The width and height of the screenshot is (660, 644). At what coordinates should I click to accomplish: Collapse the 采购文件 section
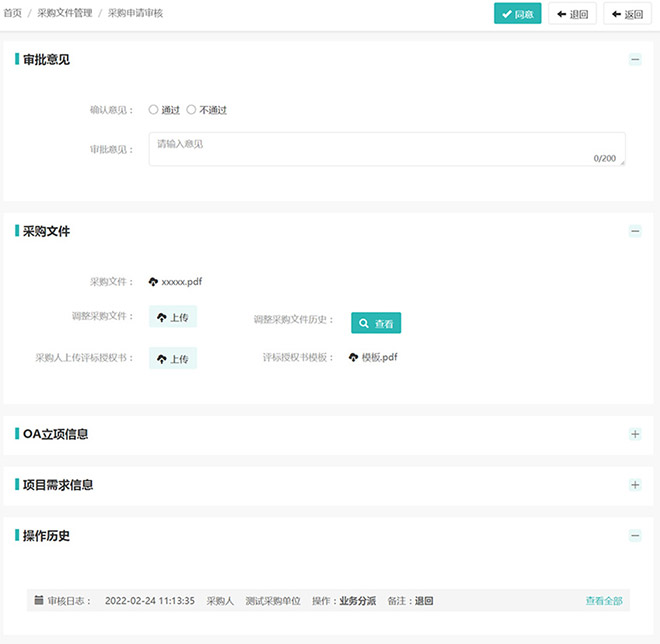coord(635,231)
